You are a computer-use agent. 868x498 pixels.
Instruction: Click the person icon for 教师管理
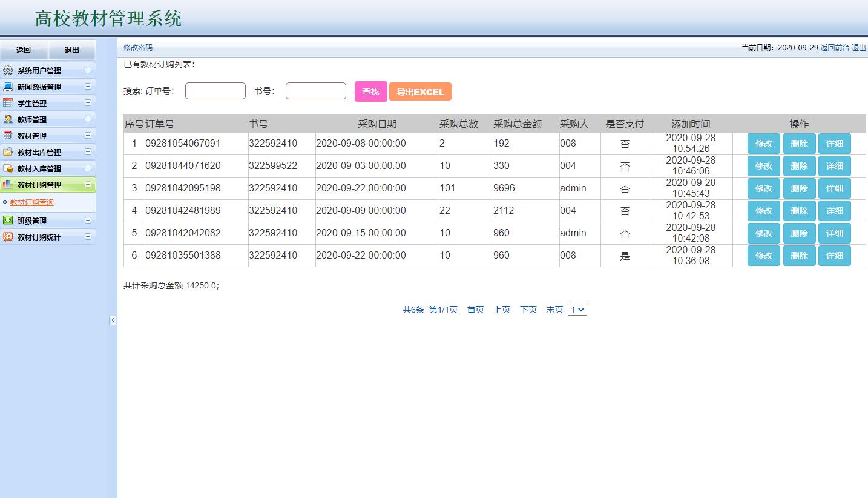click(x=8, y=119)
